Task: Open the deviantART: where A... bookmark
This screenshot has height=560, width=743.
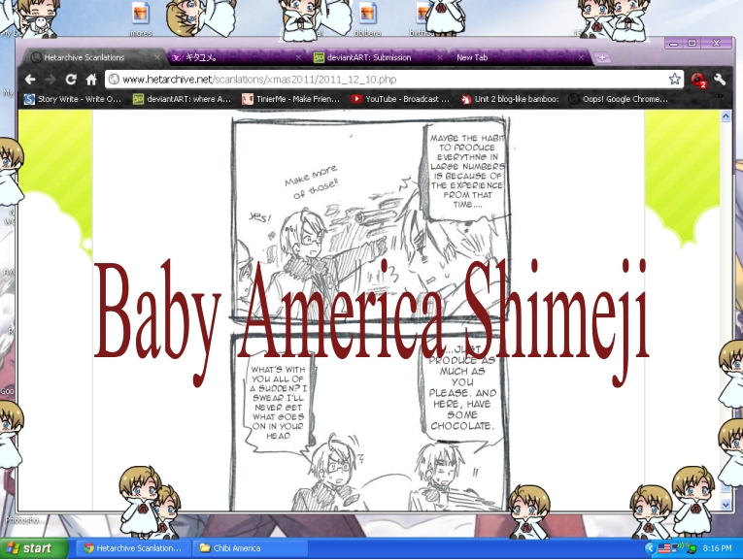Action: click(x=182, y=99)
